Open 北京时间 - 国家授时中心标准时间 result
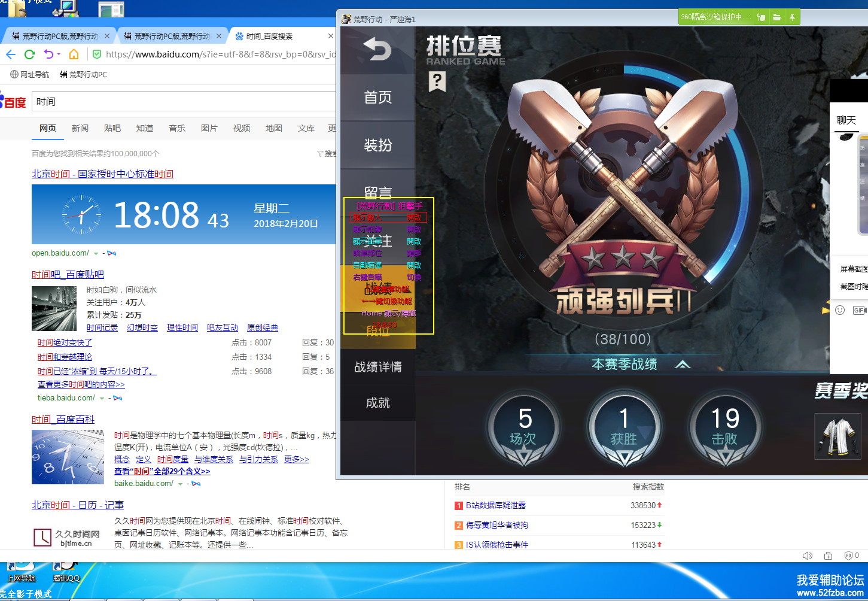868x601 pixels. pyautogui.click(x=102, y=174)
